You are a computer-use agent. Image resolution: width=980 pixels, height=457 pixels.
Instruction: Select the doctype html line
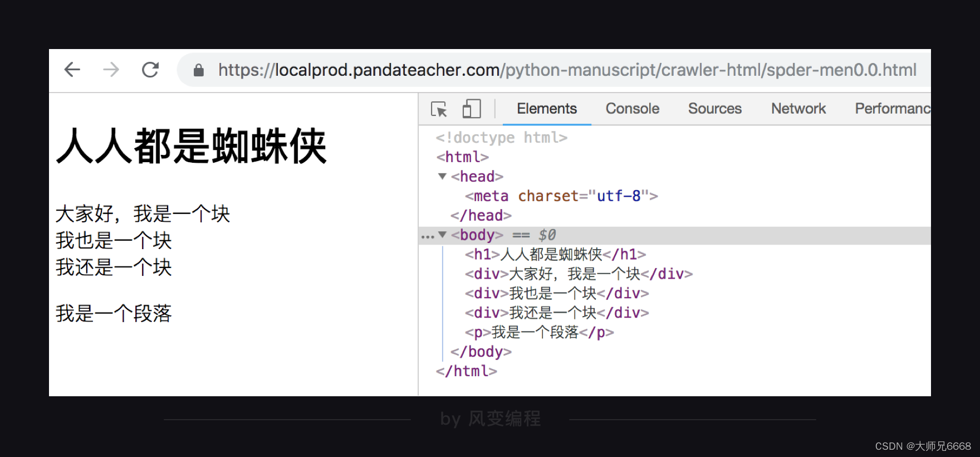pyautogui.click(x=502, y=138)
